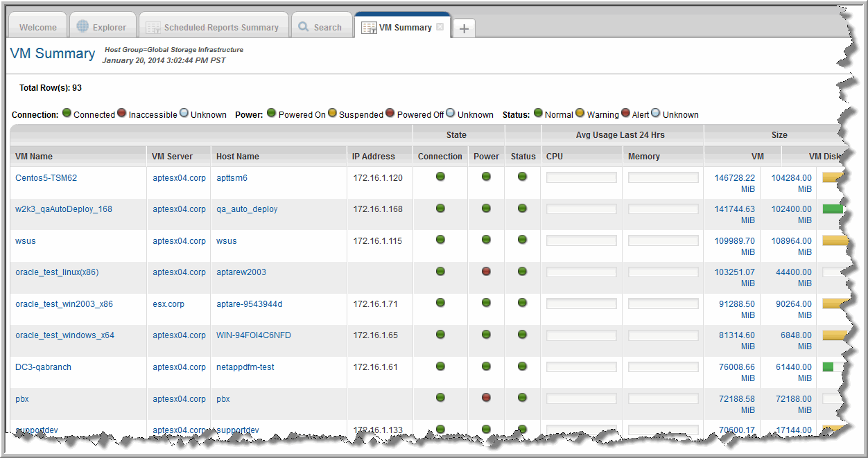
Task: Click Scheduled Reports Summary tab icon
Action: [x=153, y=28]
